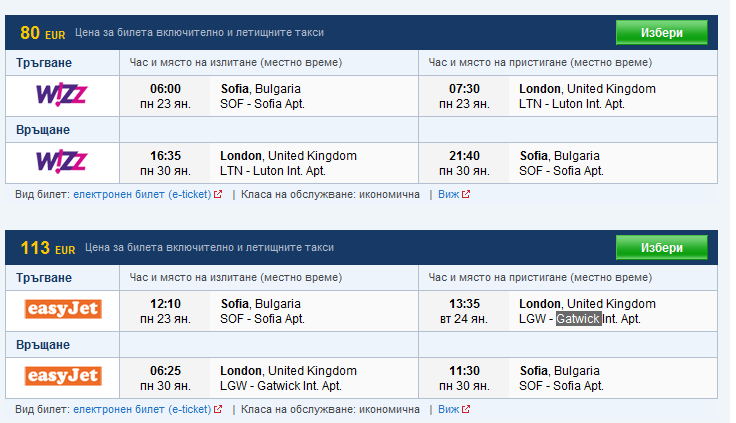Image resolution: width=736 pixels, height=423 pixels.
Task: Click external-link icon beside Wizz e-ticket link
Action: [218, 194]
